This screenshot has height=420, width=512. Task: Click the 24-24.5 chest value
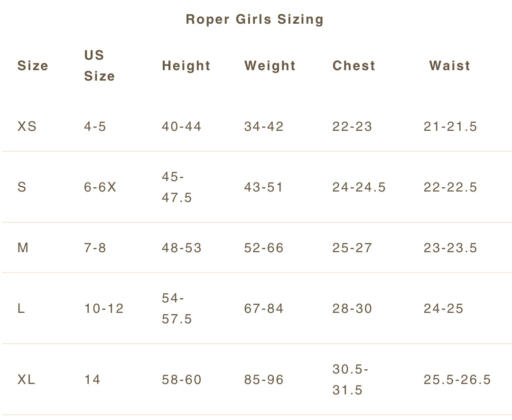click(x=359, y=187)
